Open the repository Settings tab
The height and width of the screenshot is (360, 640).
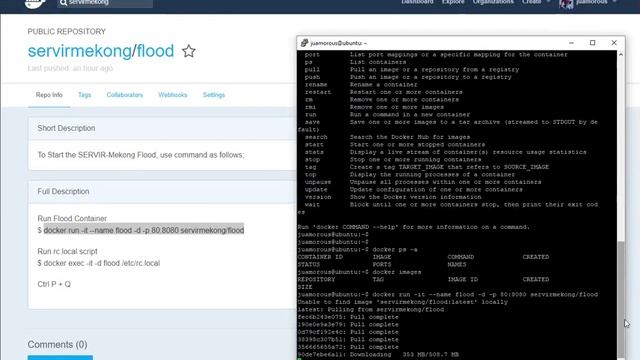214,95
